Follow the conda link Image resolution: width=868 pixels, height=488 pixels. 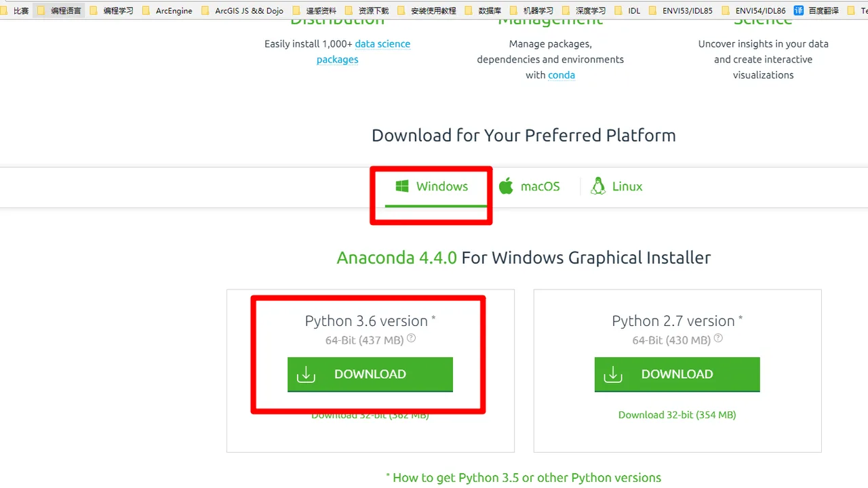561,75
